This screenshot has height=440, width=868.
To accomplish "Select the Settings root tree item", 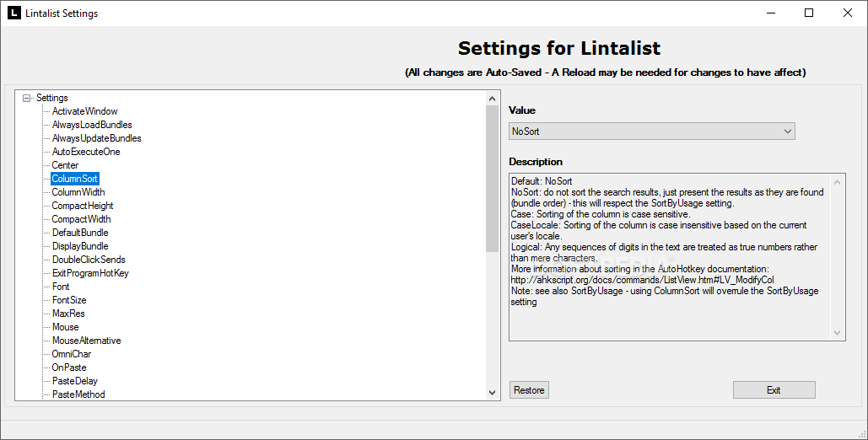I will [x=52, y=98].
